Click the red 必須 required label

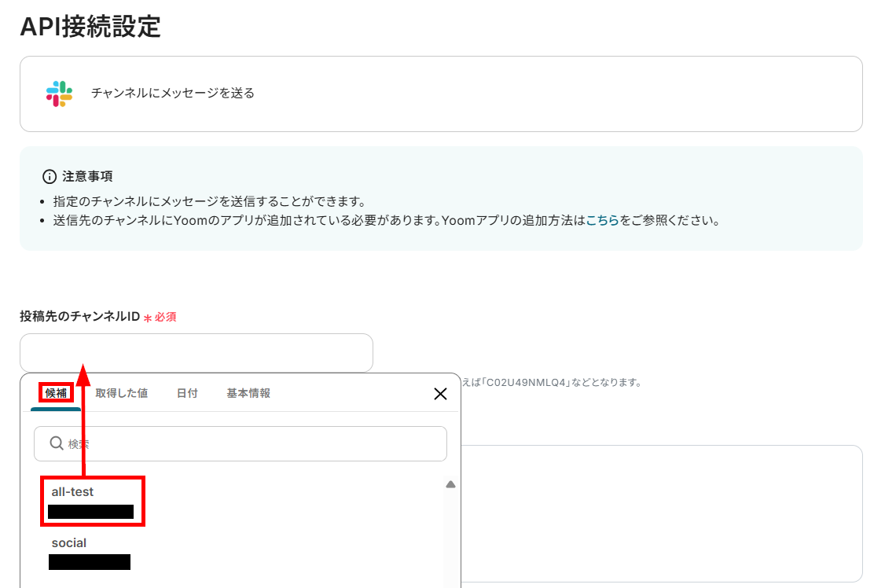(164, 318)
